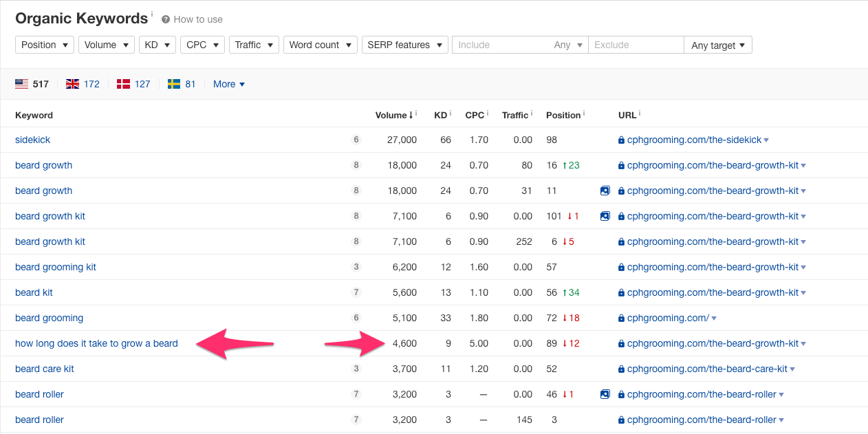This screenshot has height=434, width=868.
Task: Select the United States flag country filter
Action: [x=32, y=84]
